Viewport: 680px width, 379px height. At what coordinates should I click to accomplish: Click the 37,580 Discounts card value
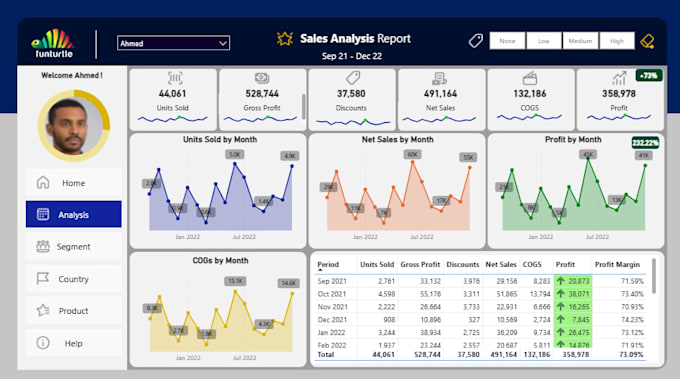351,94
